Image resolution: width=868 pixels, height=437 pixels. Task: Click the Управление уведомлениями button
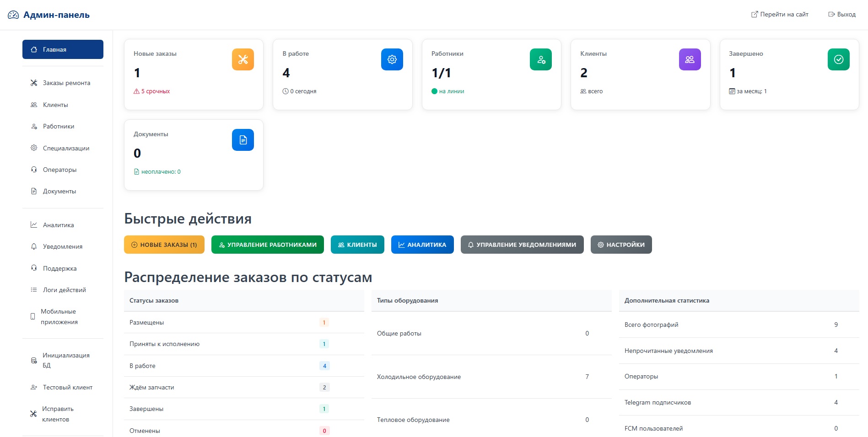522,245
